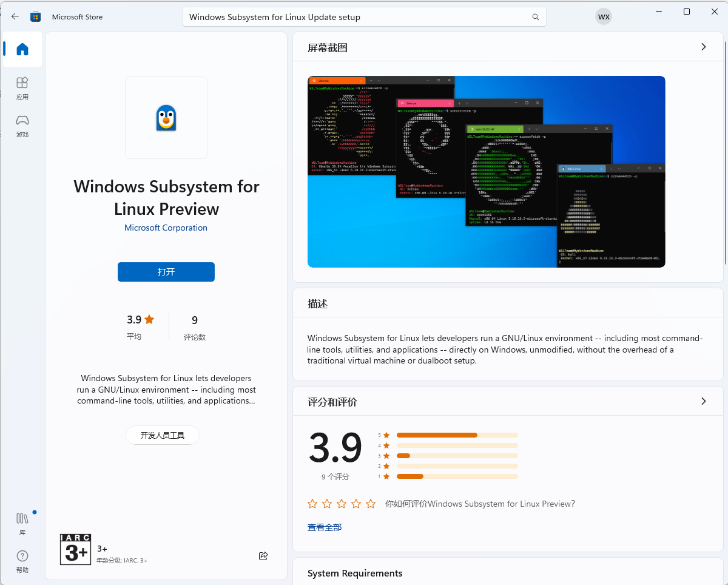Open the 查看全部 reviews link

point(325,527)
